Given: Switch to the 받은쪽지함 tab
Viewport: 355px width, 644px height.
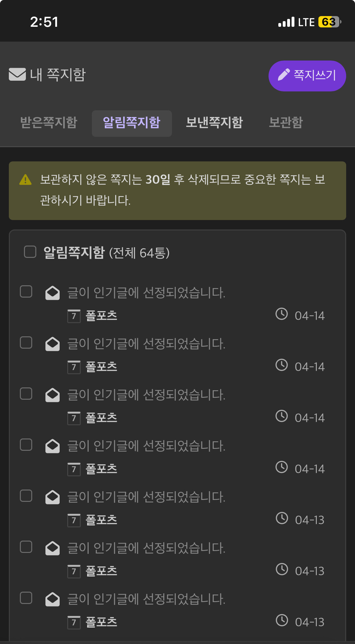Looking at the screenshot, I should [49, 122].
